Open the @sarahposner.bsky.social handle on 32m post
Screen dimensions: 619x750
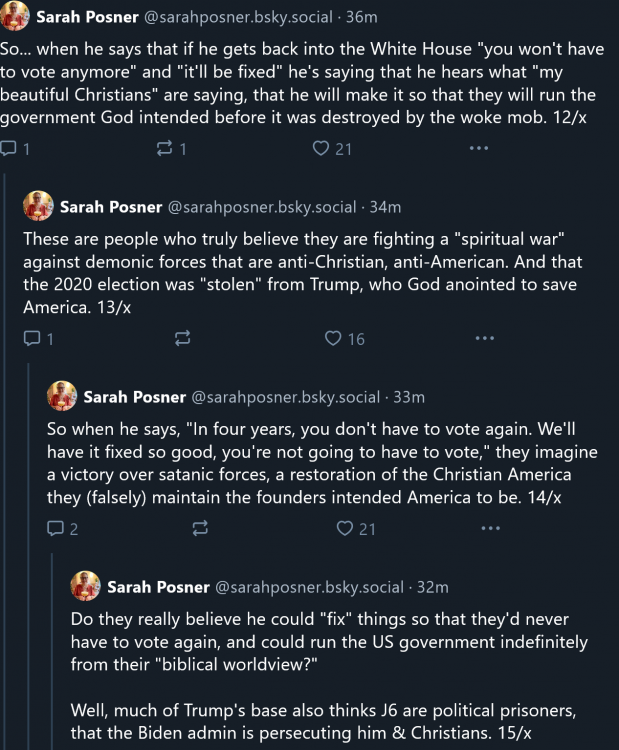[x=309, y=587]
